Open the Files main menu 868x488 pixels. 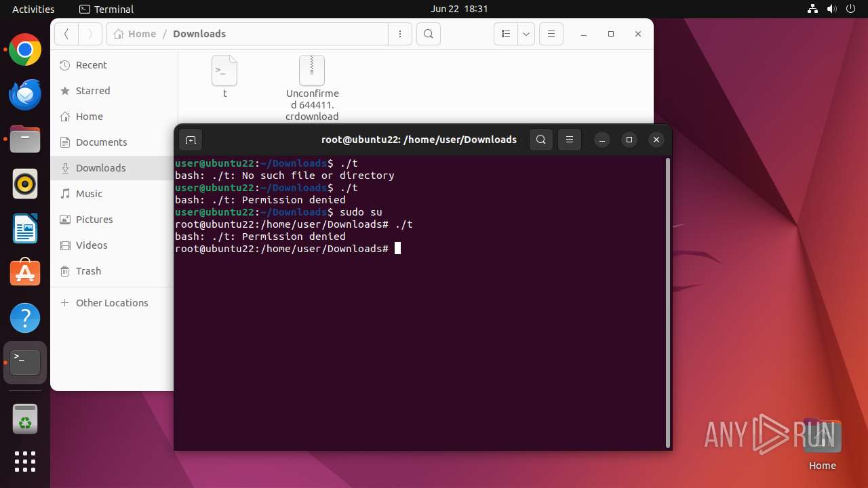pos(551,34)
